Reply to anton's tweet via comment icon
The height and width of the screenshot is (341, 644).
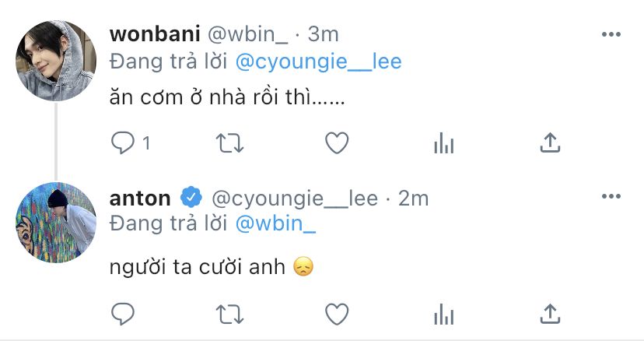click(x=122, y=315)
